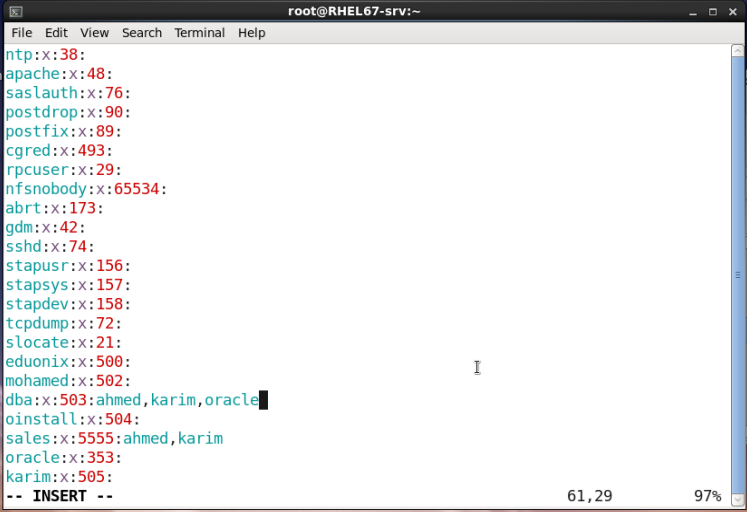
Task: Click the word oracle on the dba line
Action: pos(231,400)
